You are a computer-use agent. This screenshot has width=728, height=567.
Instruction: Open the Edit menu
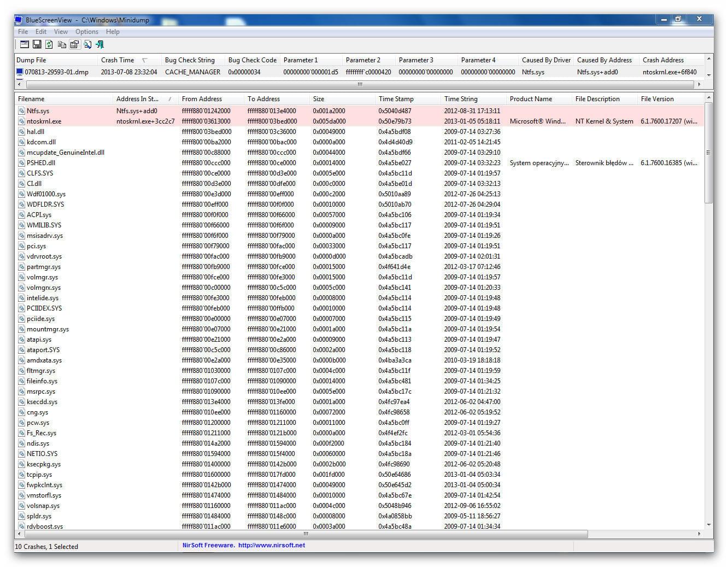41,32
